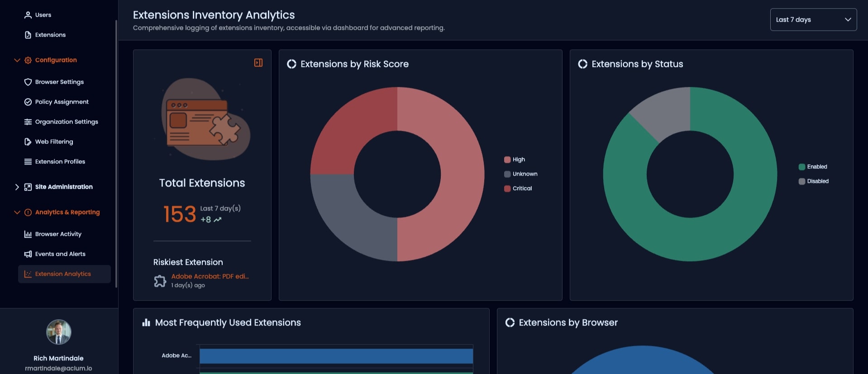Image resolution: width=868 pixels, height=374 pixels.
Task: Open Events and Alerts
Action: tap(64, 254)
